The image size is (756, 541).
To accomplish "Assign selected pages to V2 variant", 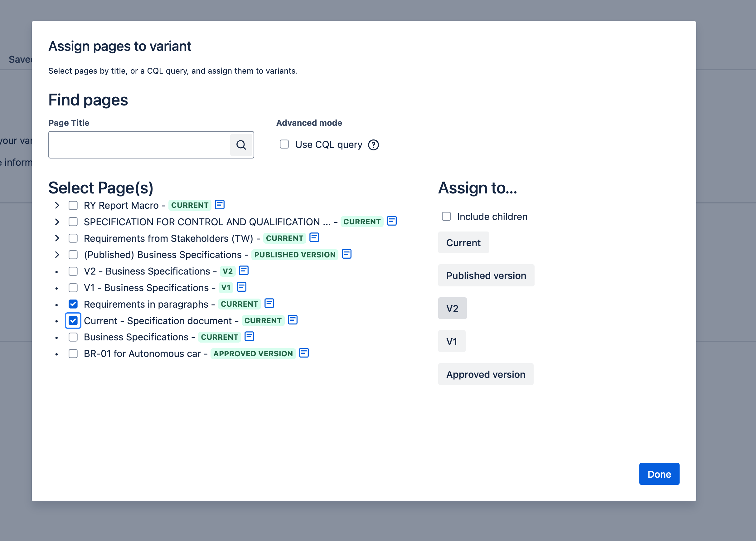I will pyautogui.click(x=452, y=309).
